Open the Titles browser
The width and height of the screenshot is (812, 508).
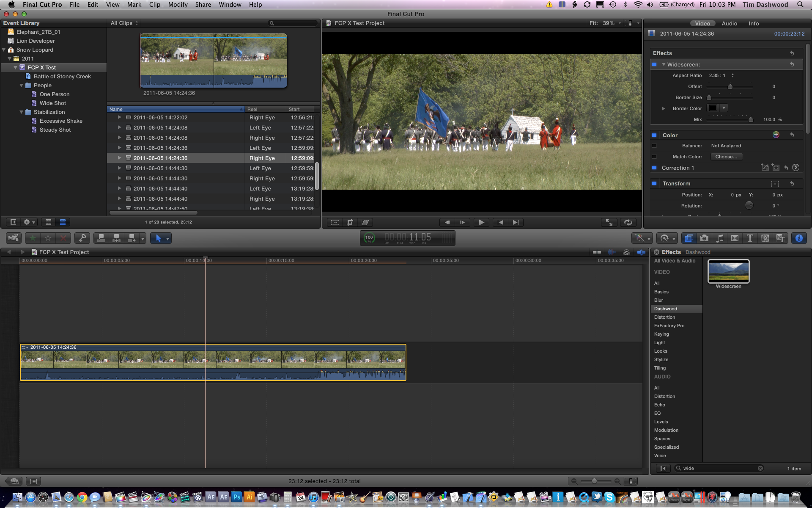pyautogui.click(x=750, y=238)
